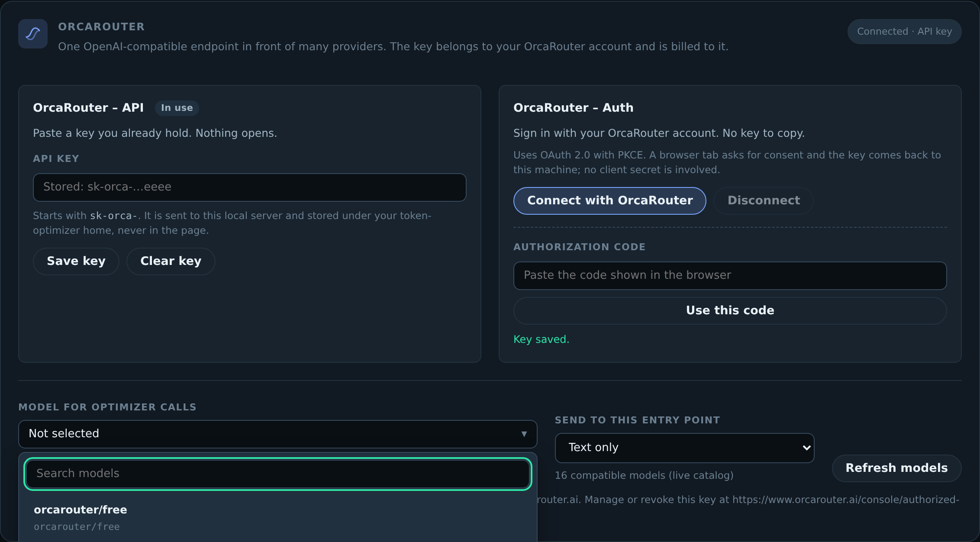Image resolution: width=980 pixels, height=542 pixels.
Task: Click the Disconnect button
Action: 764,200
